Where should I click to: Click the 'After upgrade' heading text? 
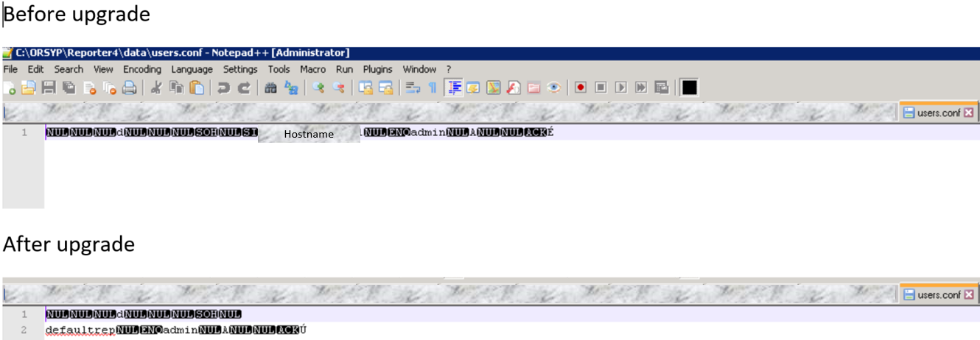pos(69,244)
